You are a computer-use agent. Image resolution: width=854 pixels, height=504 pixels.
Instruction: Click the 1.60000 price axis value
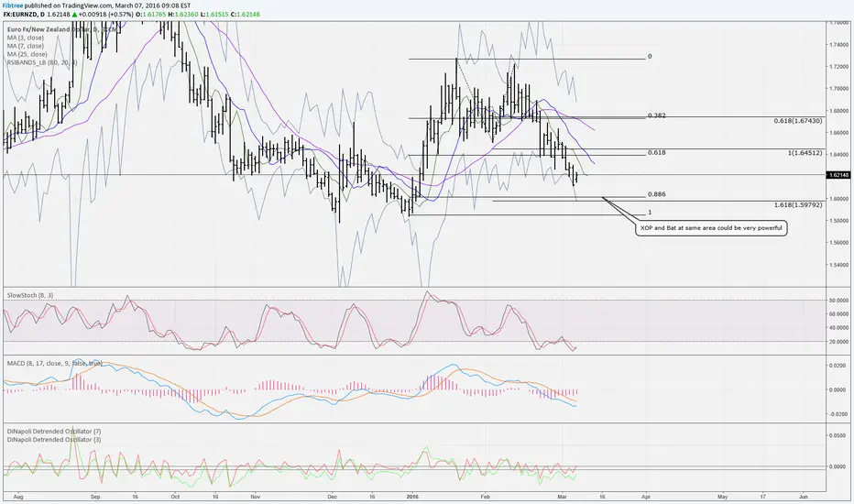click(x=839, y=198)
